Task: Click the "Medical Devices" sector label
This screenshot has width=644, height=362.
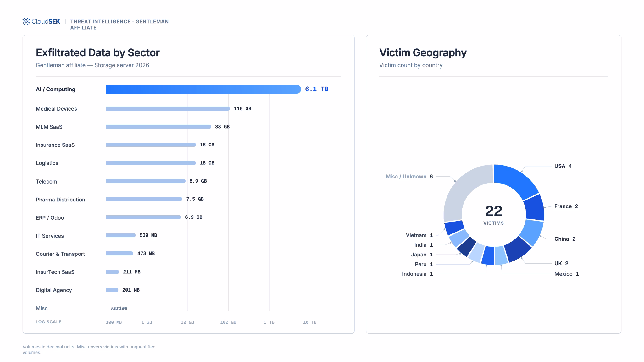Action: coord(56,109)
